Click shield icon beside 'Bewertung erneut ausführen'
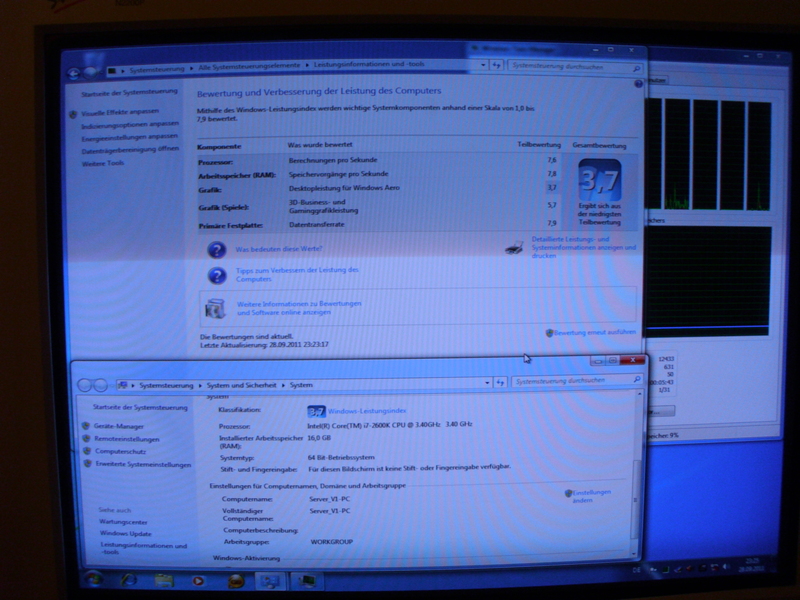Viewport: 800px width, 600px height. pos(549,333)
